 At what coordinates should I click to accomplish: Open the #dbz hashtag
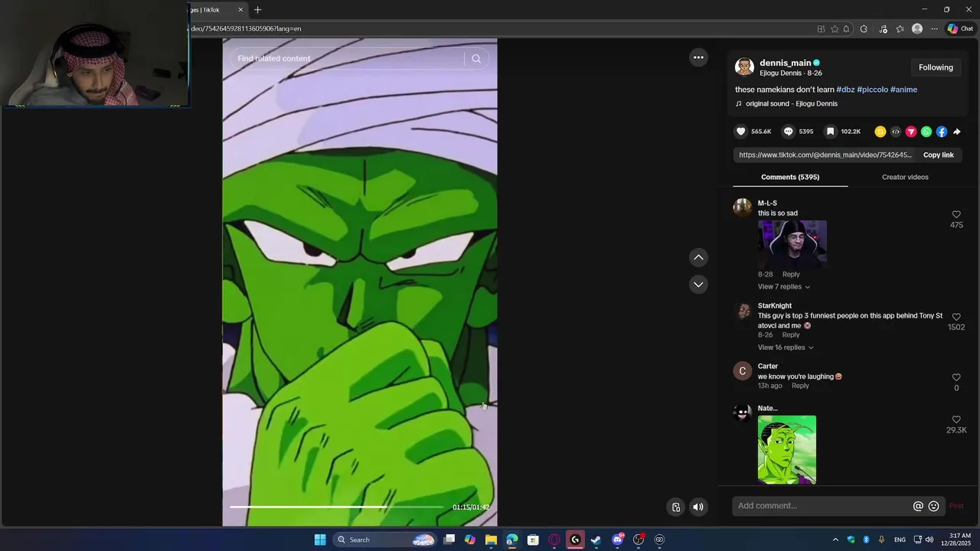pyautogui.click(x=845, y=90)
